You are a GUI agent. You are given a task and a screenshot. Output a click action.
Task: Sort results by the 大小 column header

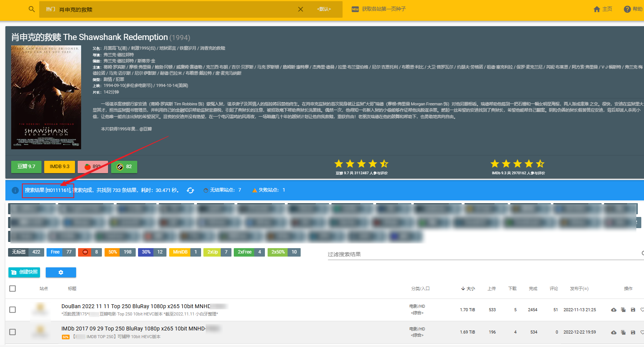point(468,289)
